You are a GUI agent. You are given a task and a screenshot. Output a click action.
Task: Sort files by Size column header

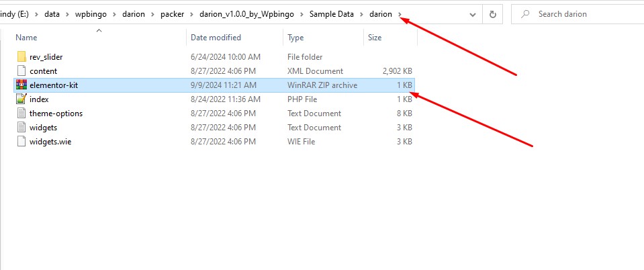click(375, 38)
